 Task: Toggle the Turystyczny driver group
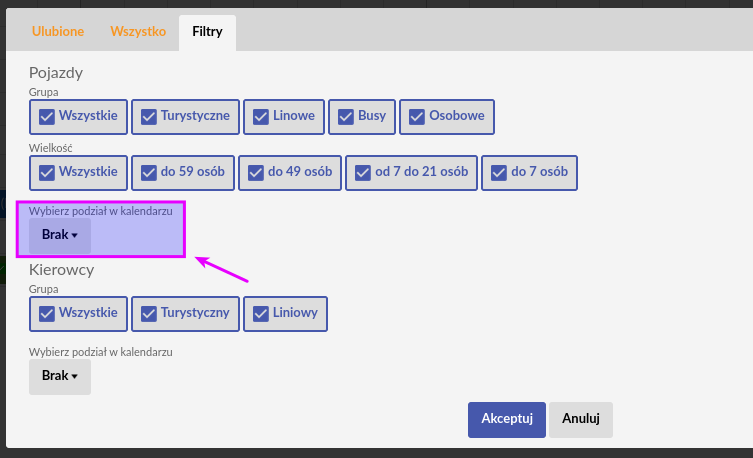pyautogui.click(x=185, y=314)
